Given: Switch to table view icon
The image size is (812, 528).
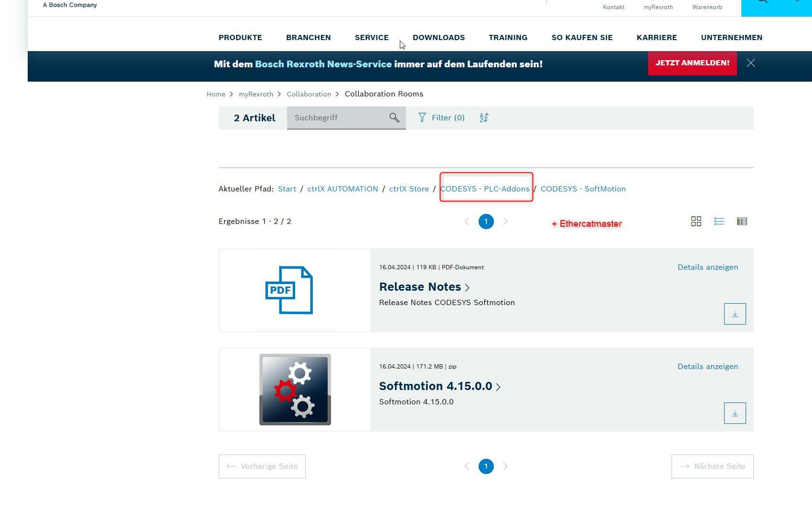Looking at the screenshot, I should (x=742, y=221).
